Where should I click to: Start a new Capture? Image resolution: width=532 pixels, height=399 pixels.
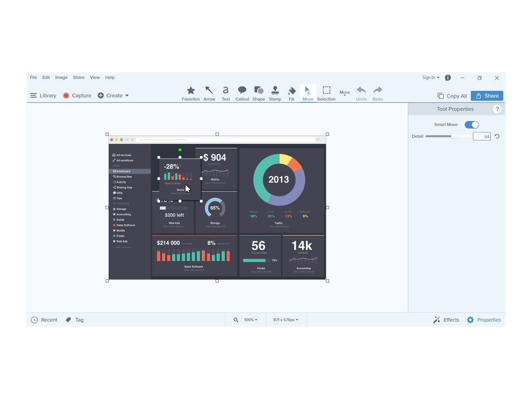pos(77,95)
